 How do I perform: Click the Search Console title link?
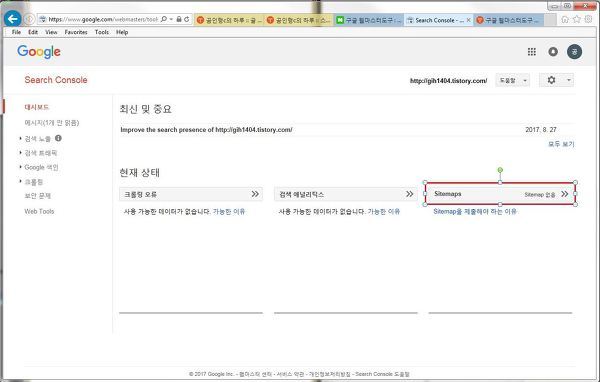56,80
